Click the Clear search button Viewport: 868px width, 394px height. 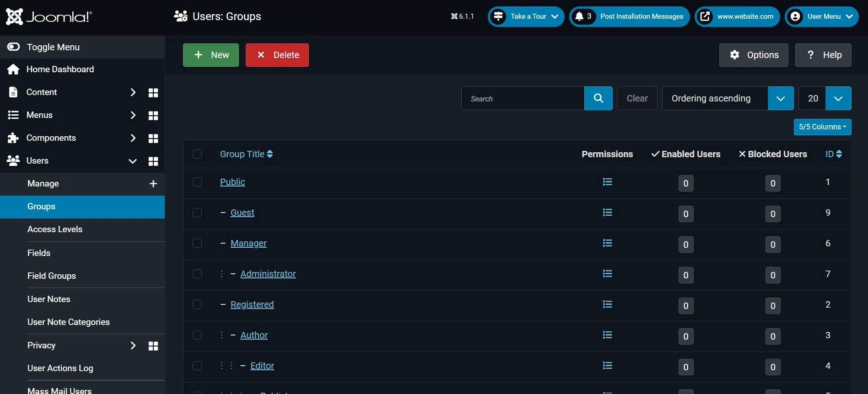pyautogui.click(x=637, y=98)
